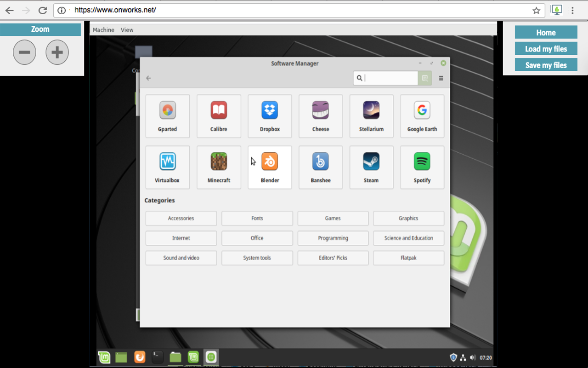Viewport: 588px width, 368px height.
Task: Open the Blender app tile
Action: click(270, 167)
